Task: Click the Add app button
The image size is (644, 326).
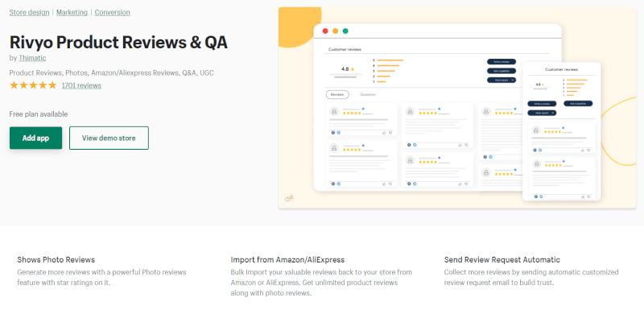Action: pyautogui.click(x=35, y=138)
